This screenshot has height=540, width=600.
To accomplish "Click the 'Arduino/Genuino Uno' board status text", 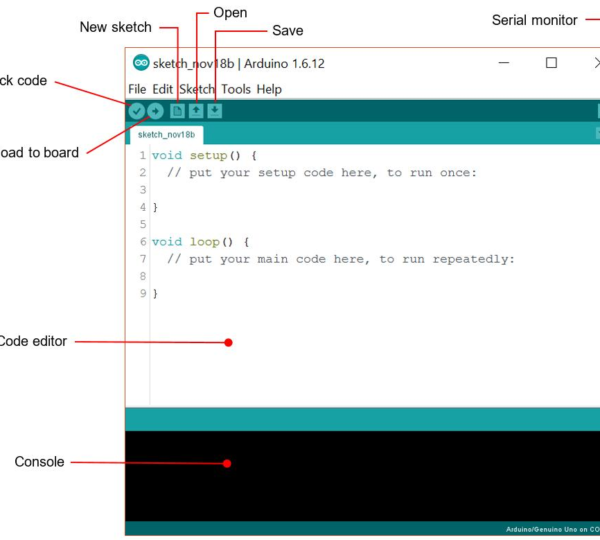I will 553,529.
